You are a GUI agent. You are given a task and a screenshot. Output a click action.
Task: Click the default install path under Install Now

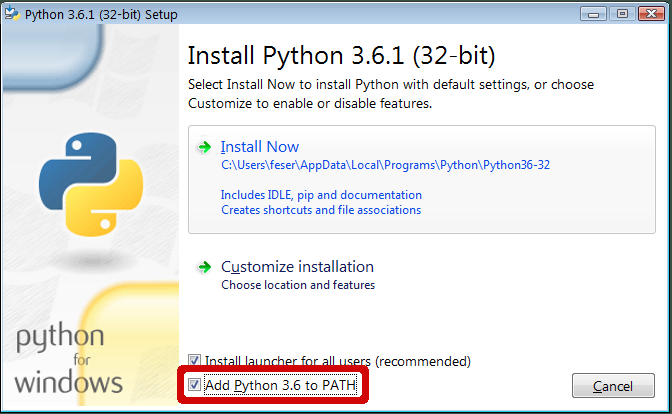pyautogui.click(x=385, y=165)
